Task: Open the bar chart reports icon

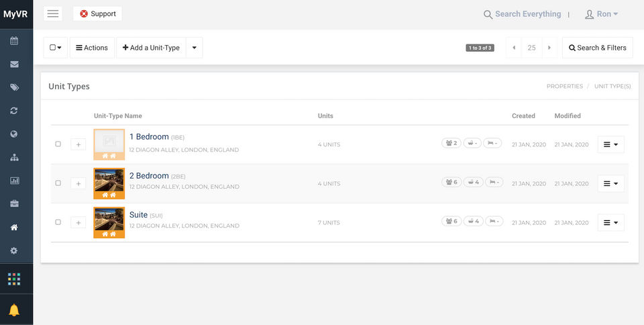Action: pyautogui.click(x=14, y=181)
